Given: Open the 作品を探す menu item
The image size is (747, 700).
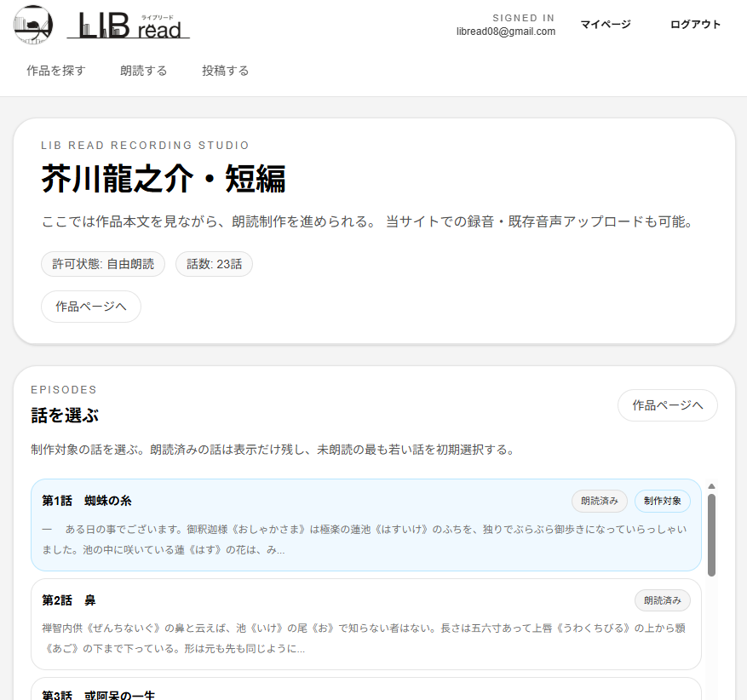Looking at the screenshot, I should tap(55, 71).
